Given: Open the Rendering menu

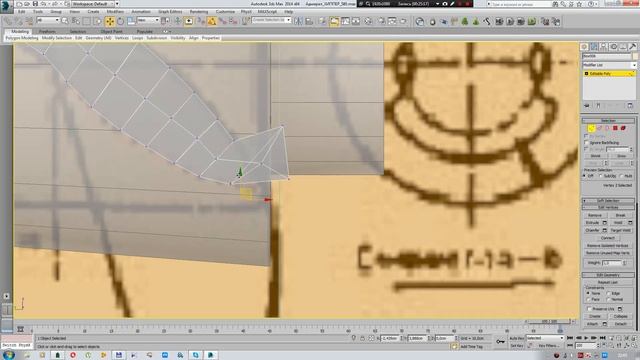Looking at the screenshot, I should [x=199, y=11].
